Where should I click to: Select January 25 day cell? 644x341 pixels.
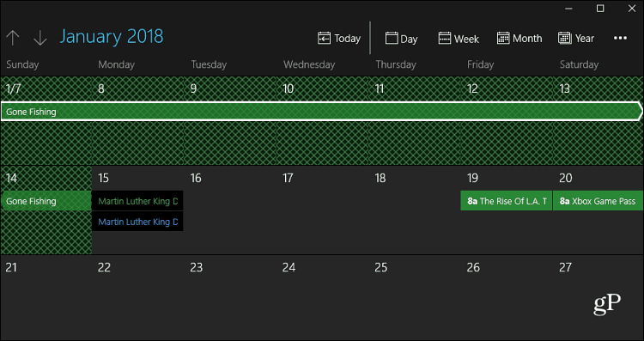415,297
